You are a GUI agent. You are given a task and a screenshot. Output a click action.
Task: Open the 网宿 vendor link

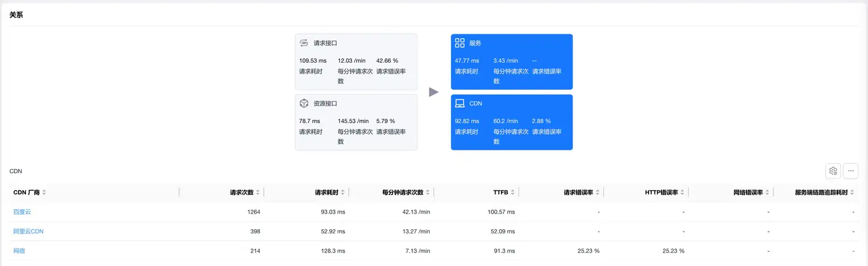19,251
